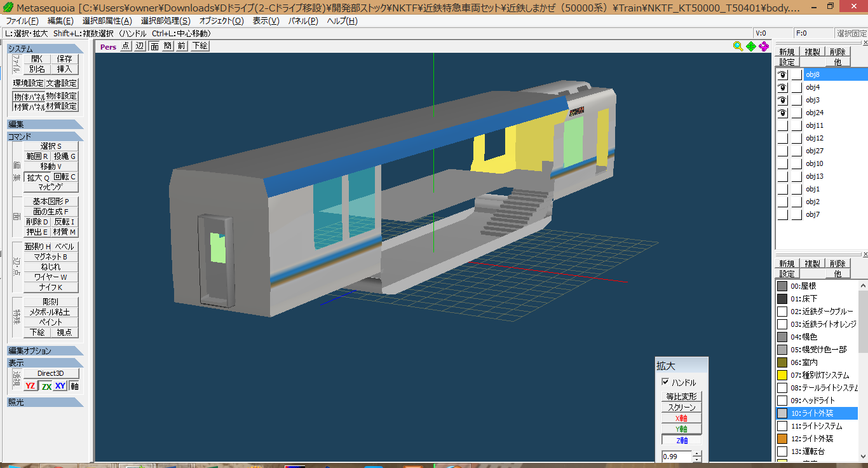This screenshot has height=468, width=868.
Task: Show obj11 via its visibility box
Action: pyautogui.click(x=783, y=125)
